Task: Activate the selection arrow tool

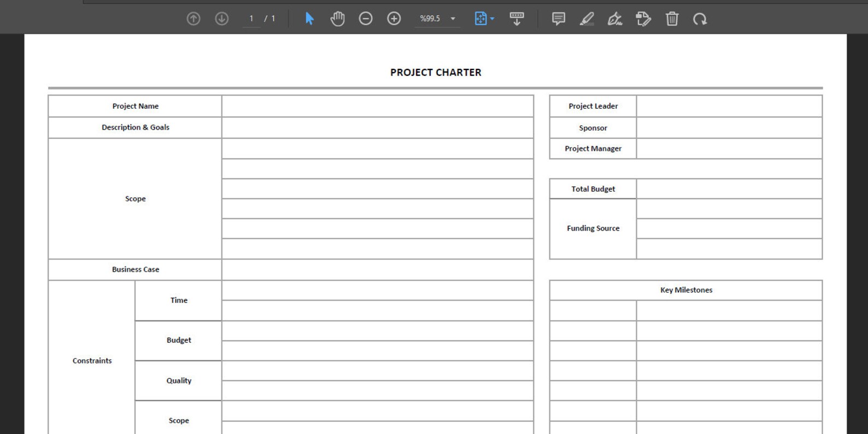Action: [x=309, y=19]
